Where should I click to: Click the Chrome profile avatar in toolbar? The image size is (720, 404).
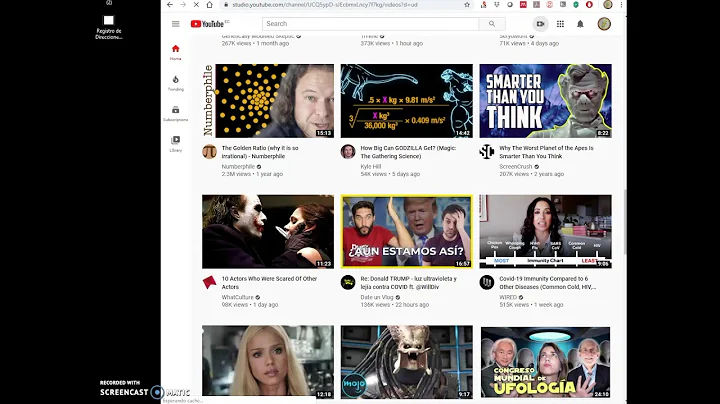click(x=608, y=5)
